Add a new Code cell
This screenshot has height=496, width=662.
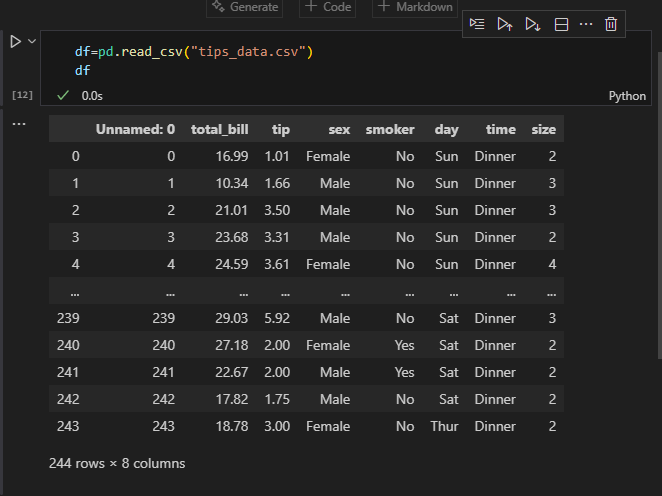(327, 7)
